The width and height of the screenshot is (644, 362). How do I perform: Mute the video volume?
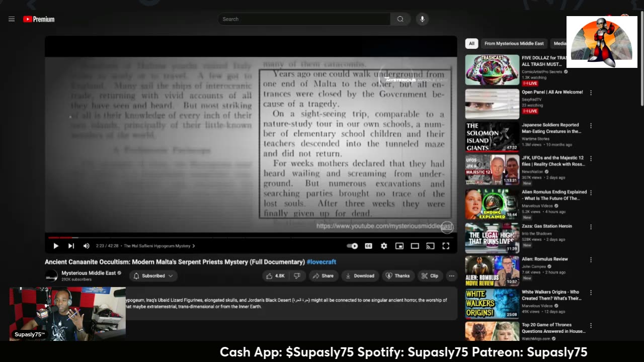(x=86, y=246)
